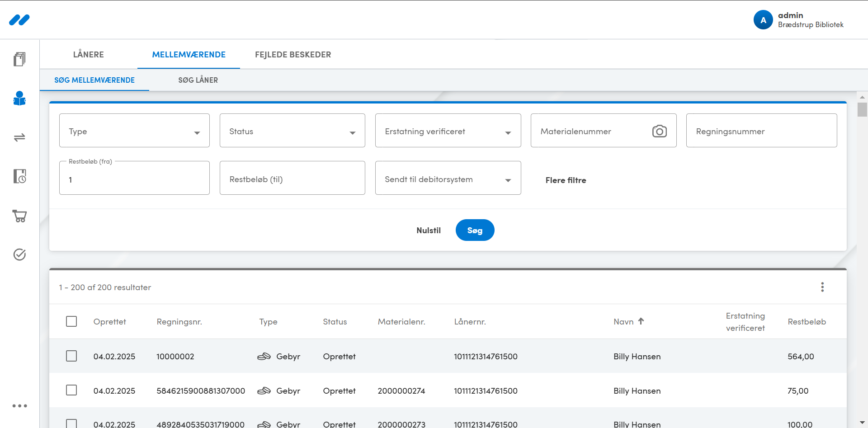The width and height of the screenshot is (868, 428).
Task: Click material number 2000000274
Action: click(x=401, y=391)
